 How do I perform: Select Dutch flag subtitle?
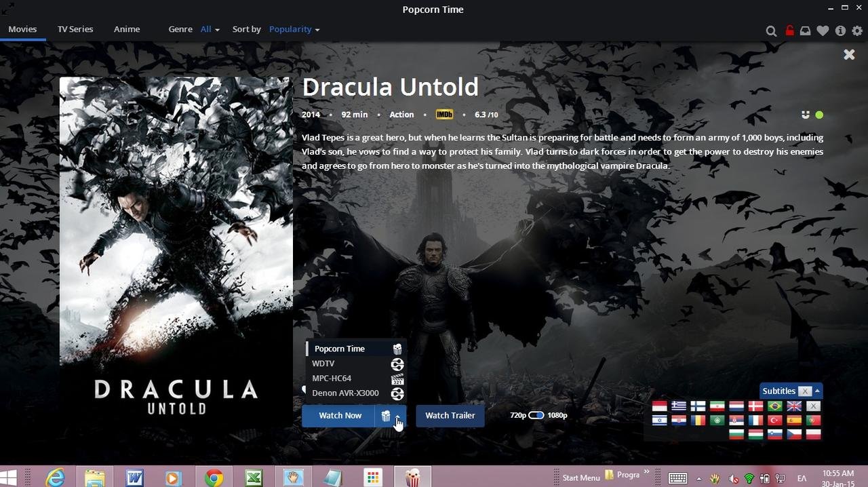(736, 406)
